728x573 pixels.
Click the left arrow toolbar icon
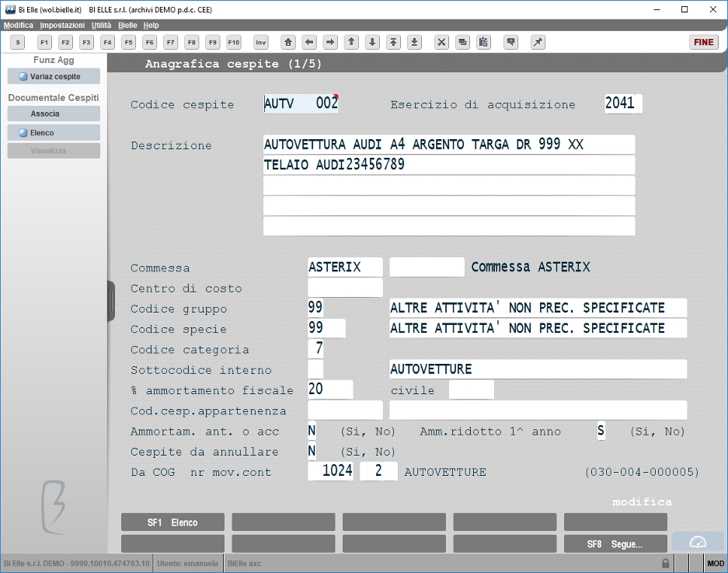(x=309, y=42)
